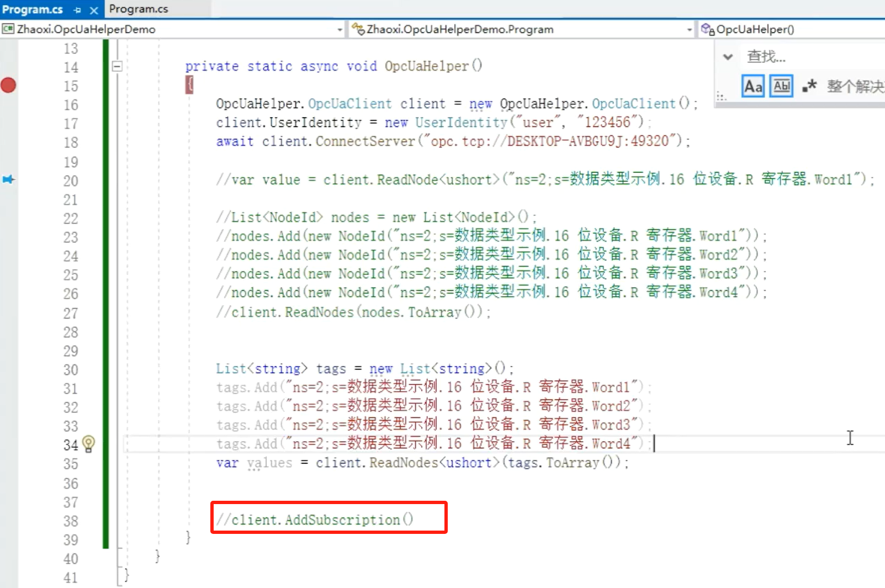Close the active Program.cs tab
This screenshot has height=588, width=885.
pos(94,10)
